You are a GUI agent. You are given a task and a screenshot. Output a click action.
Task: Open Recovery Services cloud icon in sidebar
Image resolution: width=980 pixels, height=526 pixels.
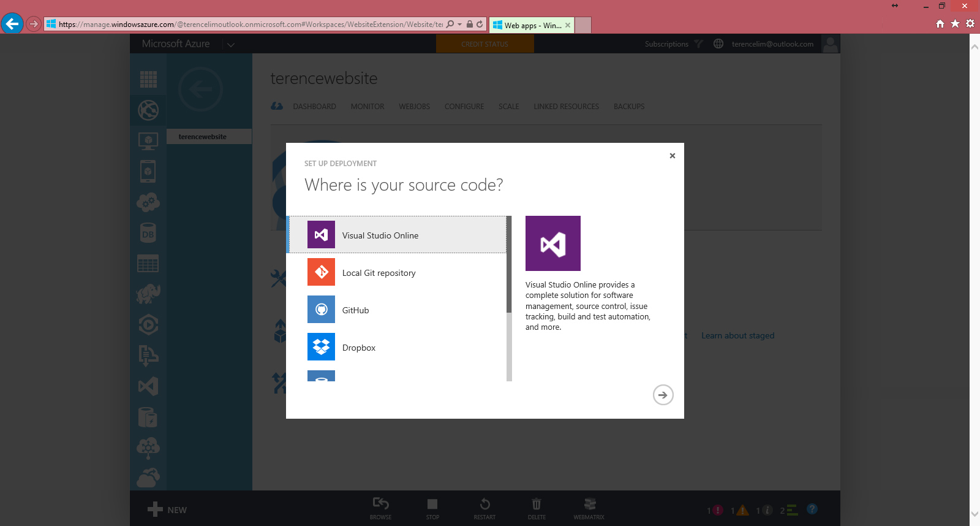(148, 478)
